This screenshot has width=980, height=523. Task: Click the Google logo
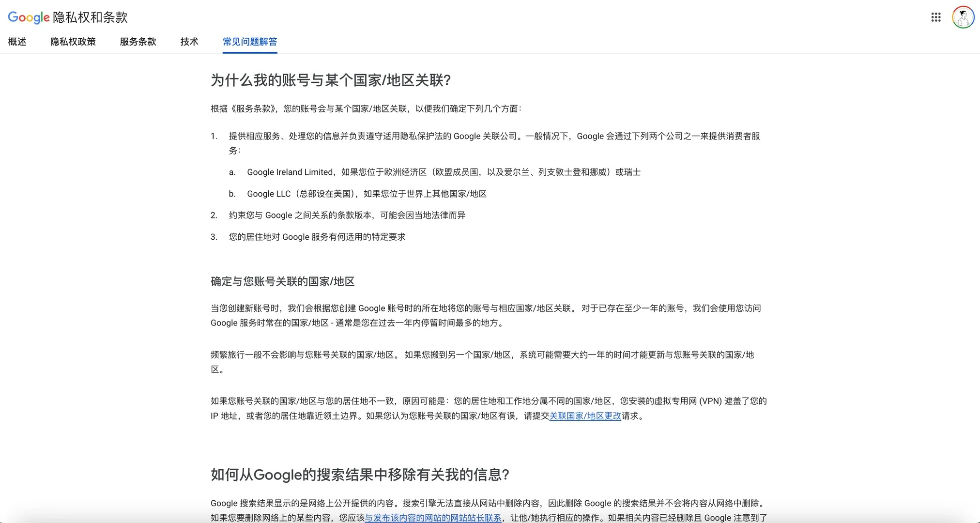point(29,17)
